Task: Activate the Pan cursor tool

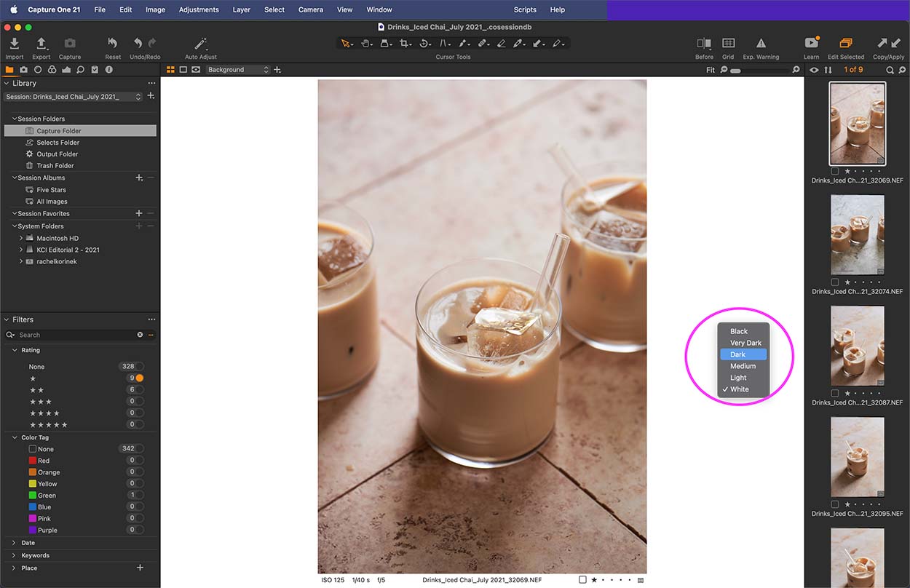Action: pos(366,44)
